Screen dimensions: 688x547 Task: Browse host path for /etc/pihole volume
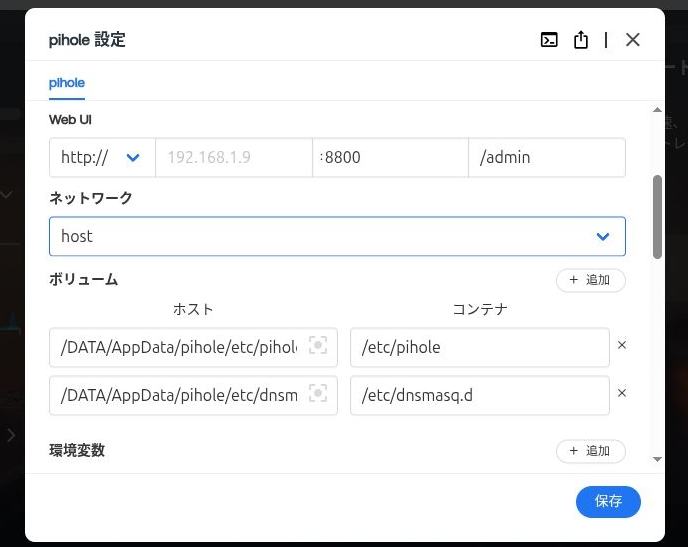coord(318,345)
